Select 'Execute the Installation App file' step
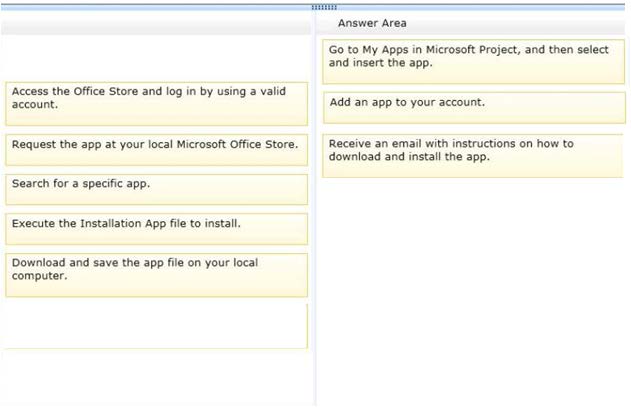Screen dimensions: 631x408 [157, 229]
